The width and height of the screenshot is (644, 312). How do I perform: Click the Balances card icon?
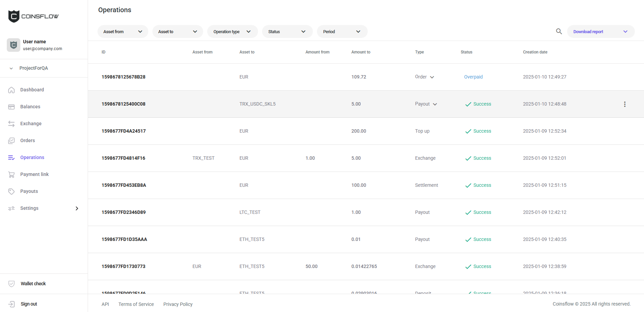click(12, 107)
